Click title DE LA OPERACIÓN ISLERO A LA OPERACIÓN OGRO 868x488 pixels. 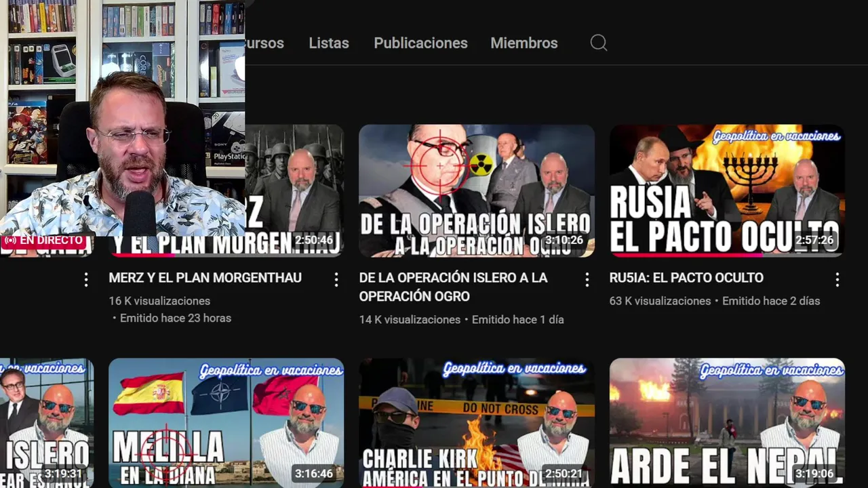[x=453, y=287]
